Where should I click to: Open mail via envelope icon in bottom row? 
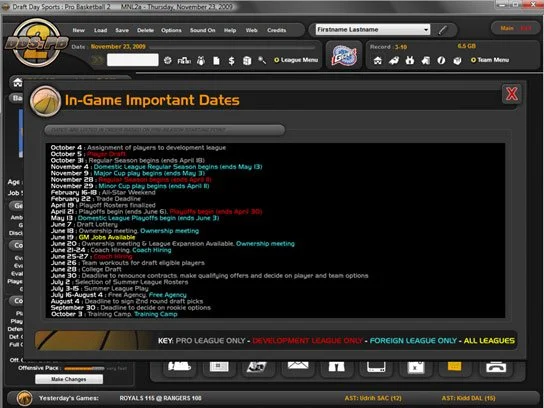tap(298, 366)
